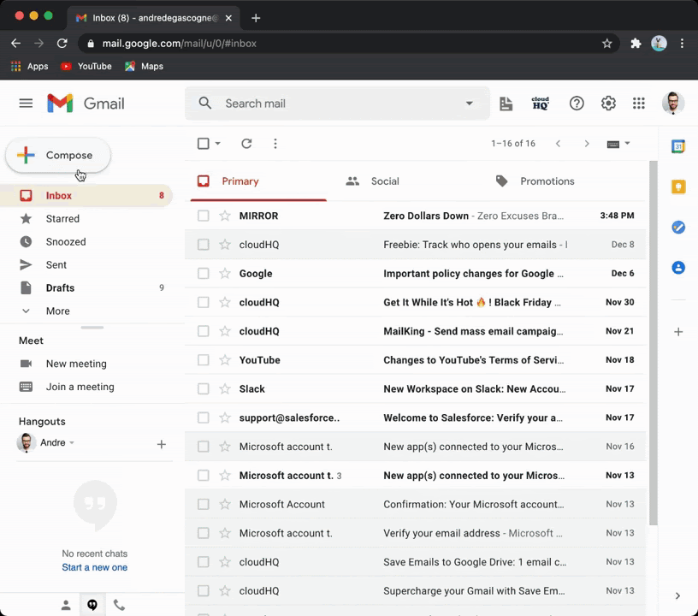
Task: Open Maps bookmark in bookmarks bar
Action: [x=145, y=67]
